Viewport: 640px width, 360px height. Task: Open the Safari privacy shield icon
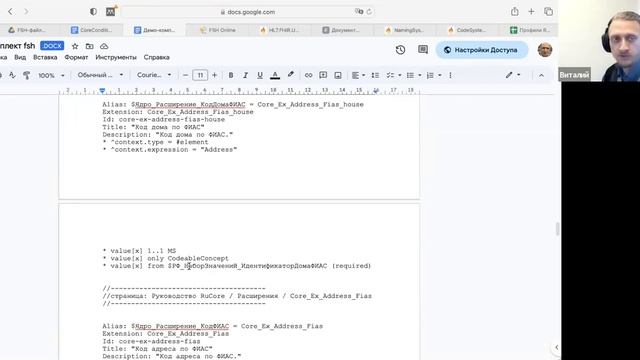[93, 12]
